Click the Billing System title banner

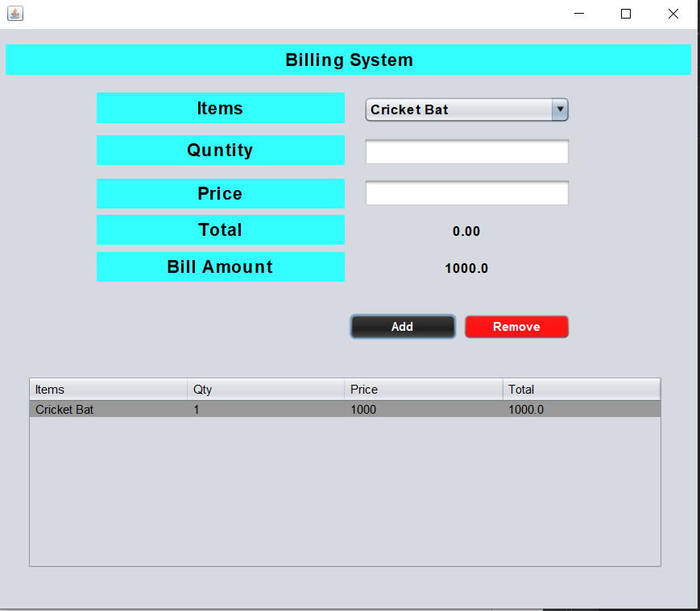point(348,60)
